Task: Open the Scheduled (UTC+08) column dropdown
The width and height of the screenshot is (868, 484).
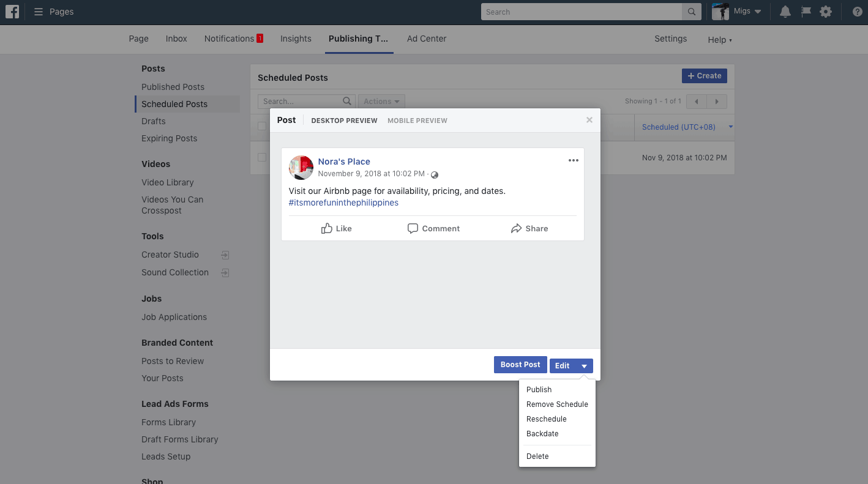Action: [730, 127]
